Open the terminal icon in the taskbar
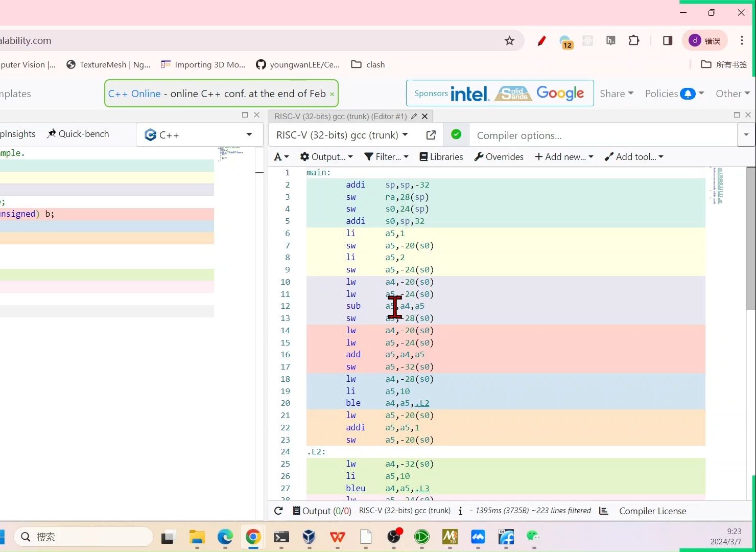This screenshot has width=756, height=552. (x=281, y=537)
